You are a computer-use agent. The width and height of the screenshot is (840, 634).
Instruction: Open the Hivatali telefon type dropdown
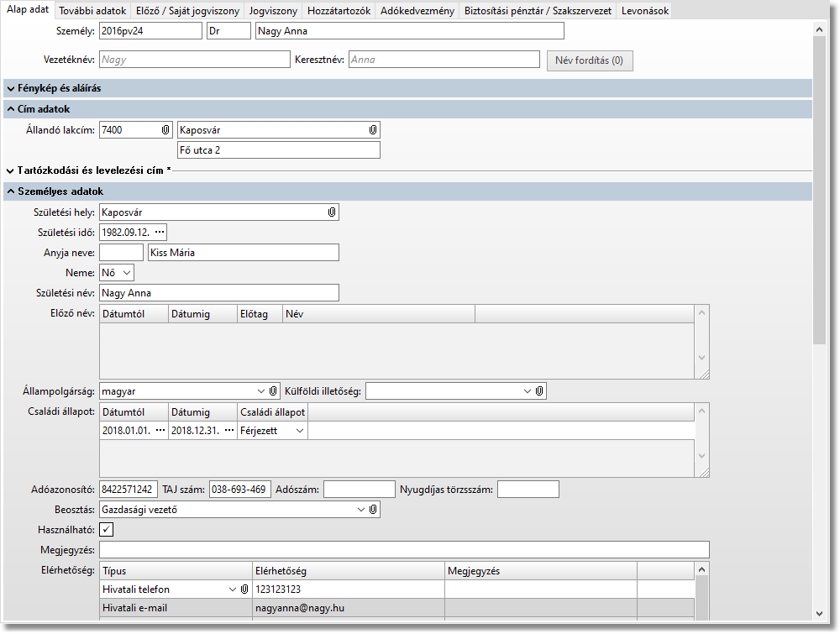click(x=233, y=589)
